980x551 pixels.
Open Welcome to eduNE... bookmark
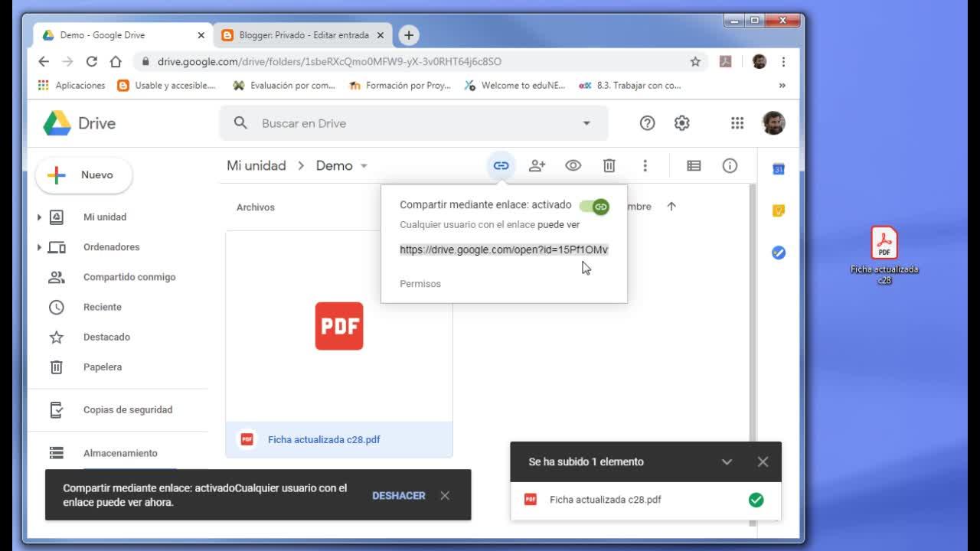[x=514, y=86]
